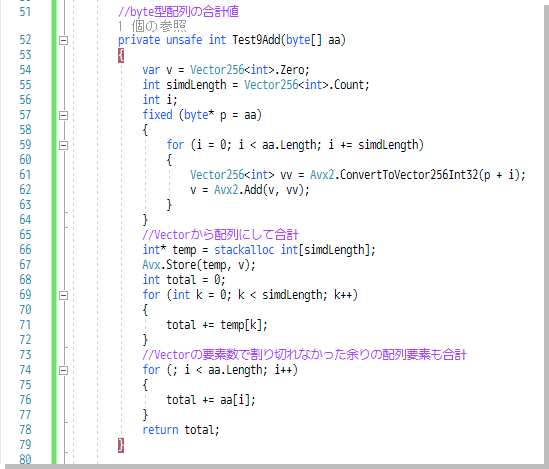Collapse the for loop at line 74
This screenshot has width=549, height=469.
pos(63,370)
